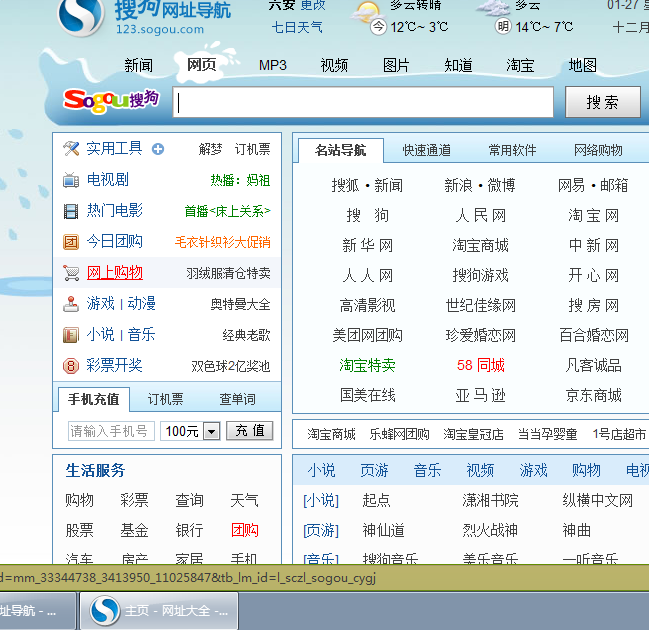
Task: Click the red lottery ball icon beside 彩票开奖
Action: click(x=71, y=366)
